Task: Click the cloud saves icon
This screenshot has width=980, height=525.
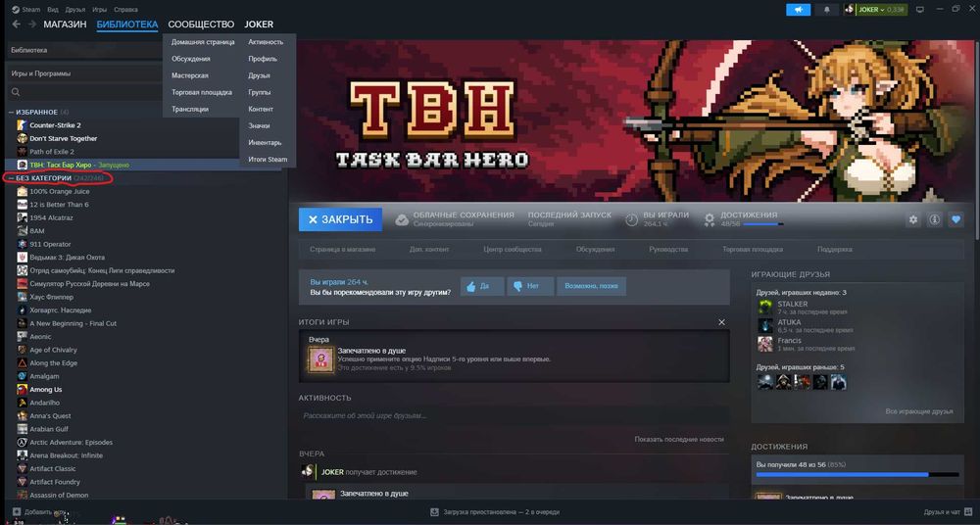Action: coord(402,219)
